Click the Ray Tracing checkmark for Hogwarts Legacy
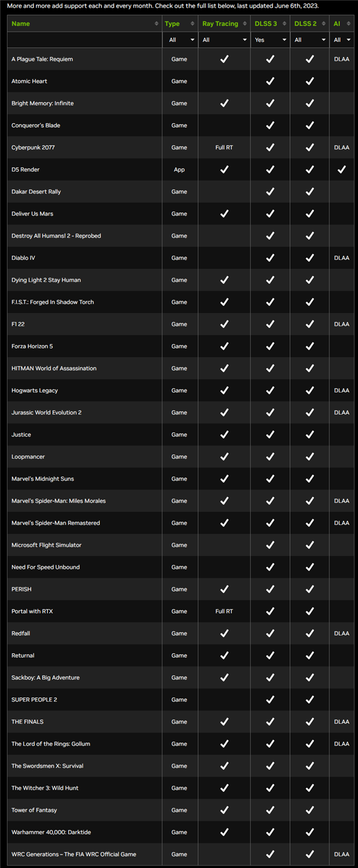The width and height of the screenshot is (358, 868). (x=224, y=391)
